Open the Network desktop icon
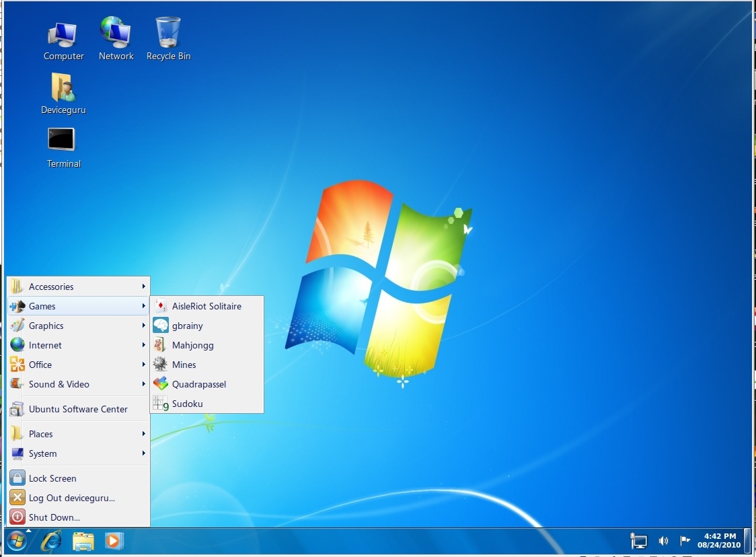The height and width of the screenshot is (557, 756). [x=116, y=38]
